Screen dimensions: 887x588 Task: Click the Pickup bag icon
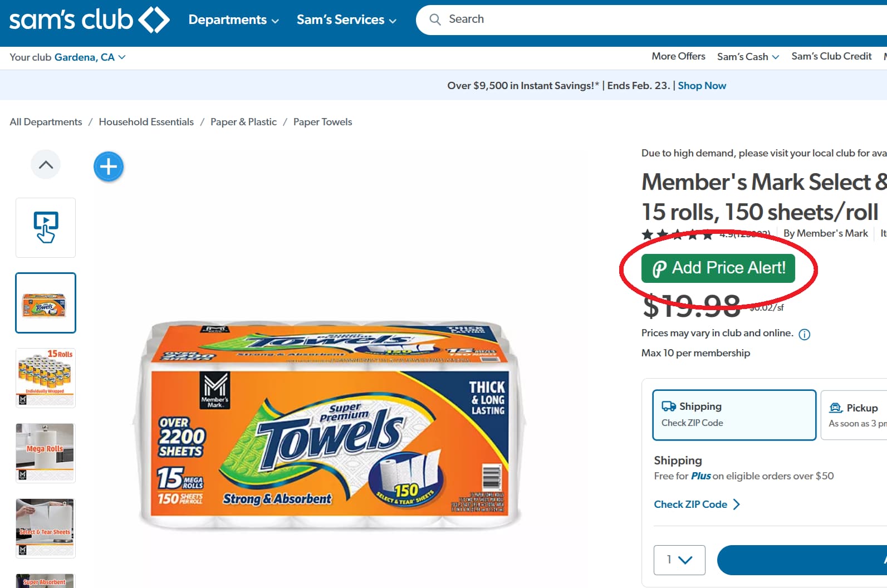click(837, 408)
